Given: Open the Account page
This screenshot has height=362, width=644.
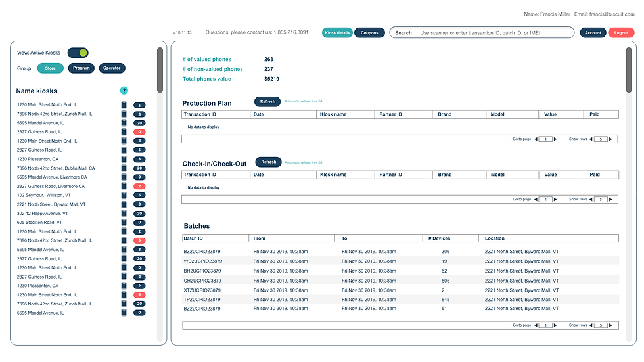Looking at the screenshot, I should tap(593, 33).
